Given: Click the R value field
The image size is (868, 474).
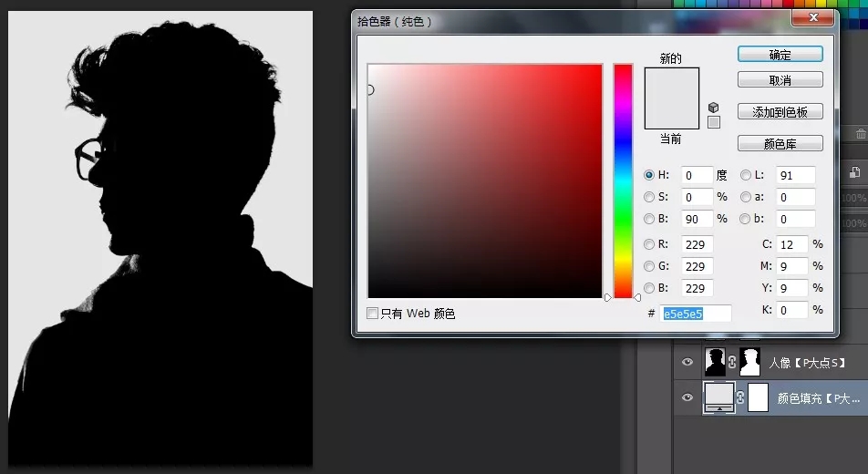Looking at the screenshot, I should tap(697, 244).
